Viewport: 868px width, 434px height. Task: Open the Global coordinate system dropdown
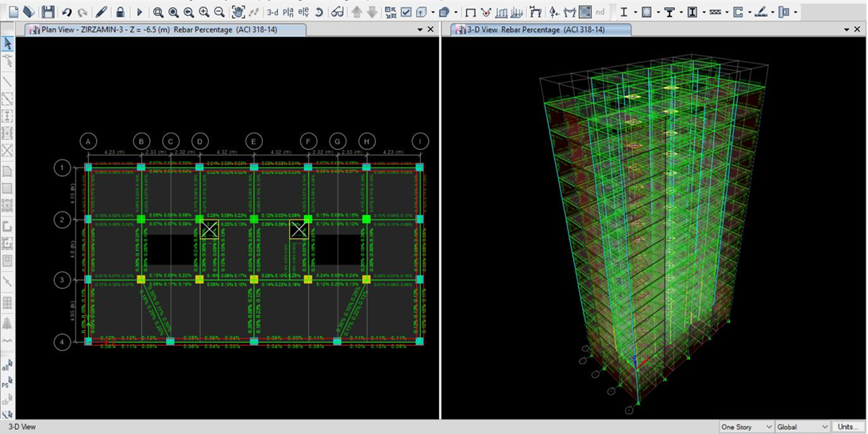click(802, 427)
